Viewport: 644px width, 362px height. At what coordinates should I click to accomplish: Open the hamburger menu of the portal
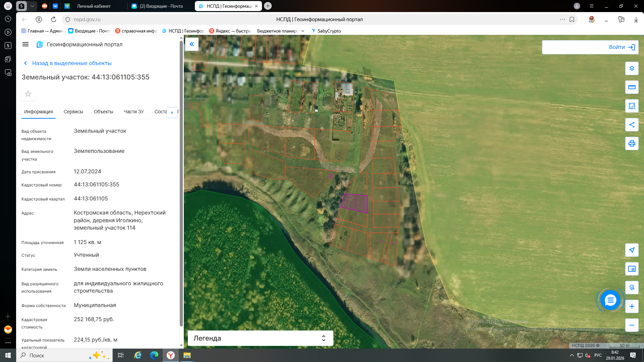click(x=25, y=44)
